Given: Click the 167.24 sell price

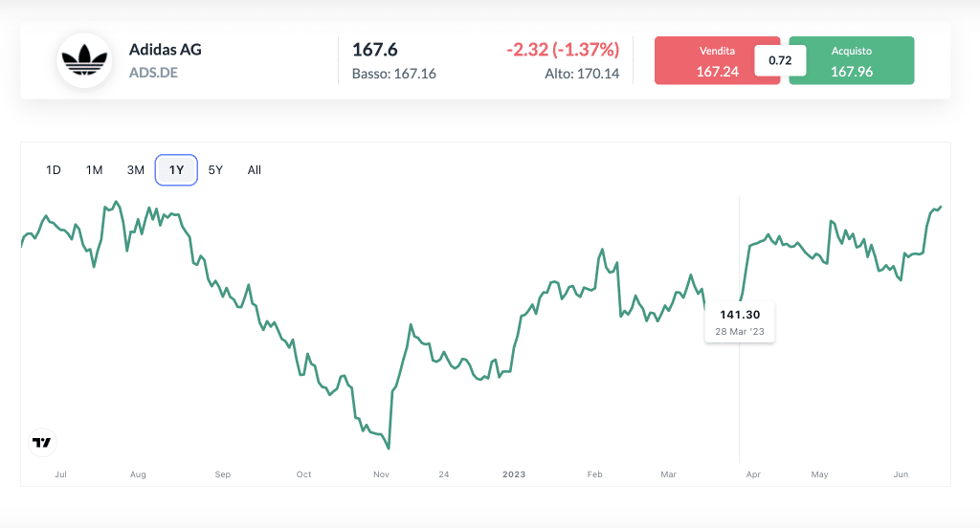Looking at the screenshot, I should coord(718,72).
